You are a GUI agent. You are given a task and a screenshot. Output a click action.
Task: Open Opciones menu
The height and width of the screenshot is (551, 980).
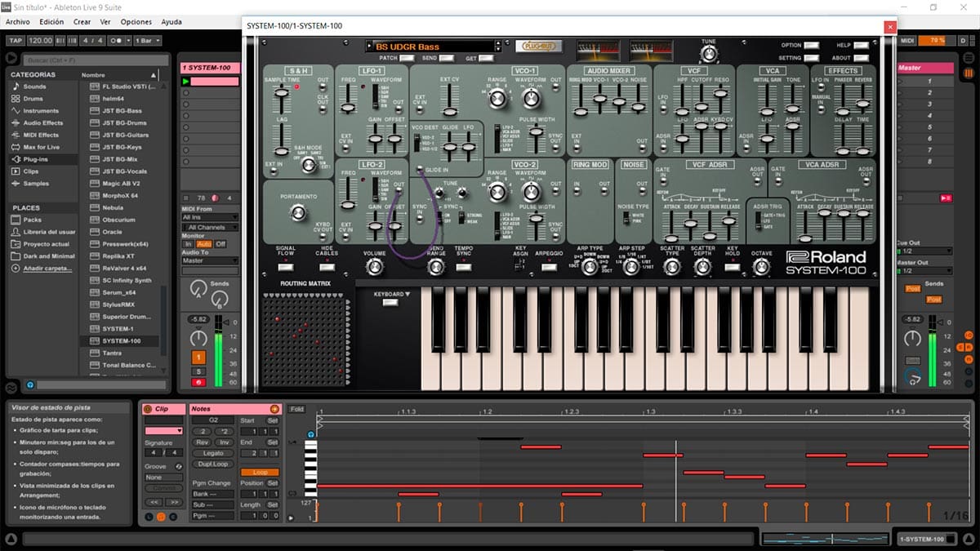[136, 22]
